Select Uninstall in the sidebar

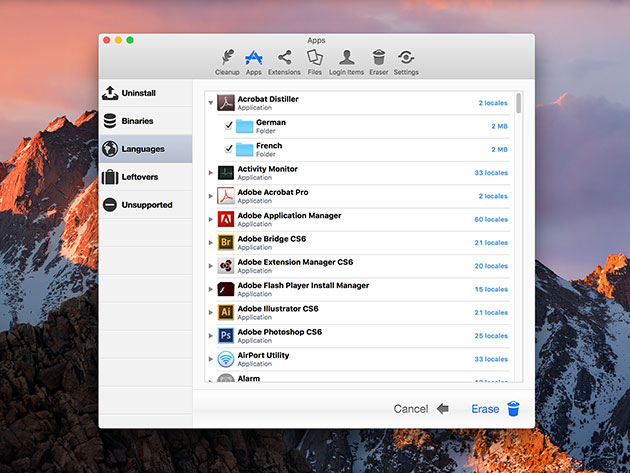145,93
